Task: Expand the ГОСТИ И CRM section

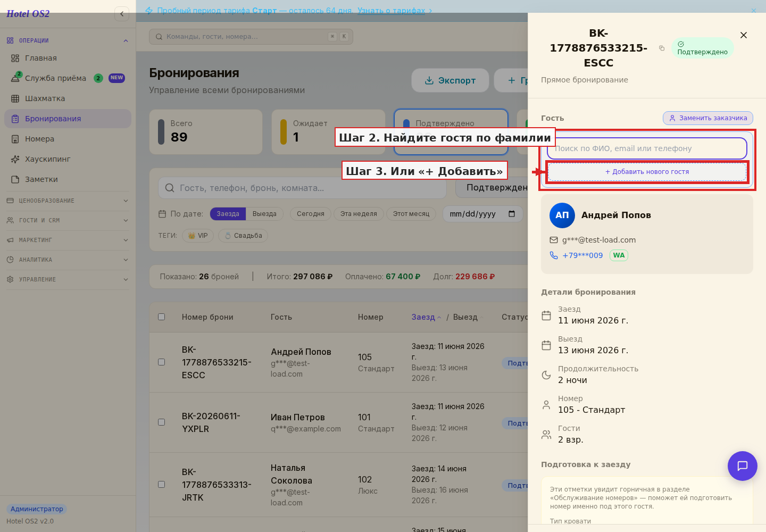Action: pyautogui.click(x=68, y=220)
